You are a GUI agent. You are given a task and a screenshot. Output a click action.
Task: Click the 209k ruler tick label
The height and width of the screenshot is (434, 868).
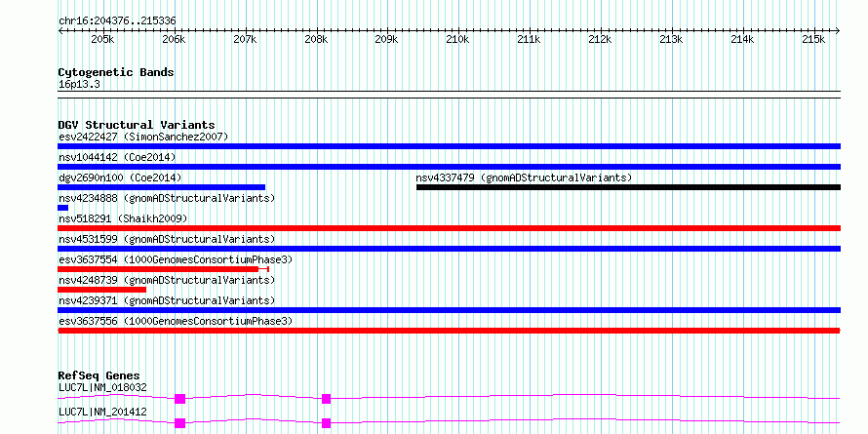click(x=387, y=40)
